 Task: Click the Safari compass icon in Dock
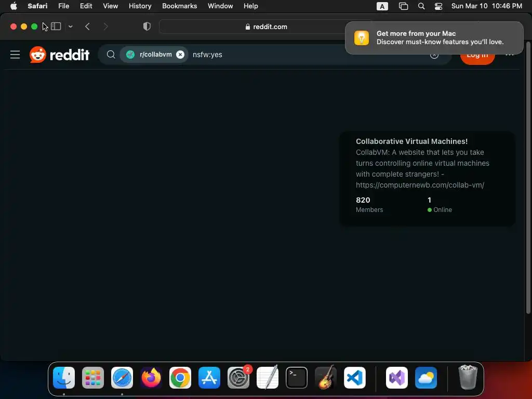(122, 378)
